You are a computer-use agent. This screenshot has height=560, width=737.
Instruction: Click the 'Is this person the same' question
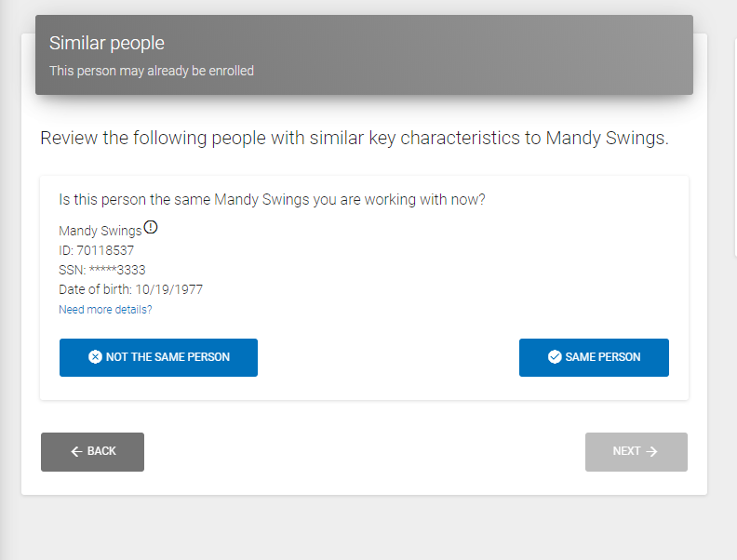coord(272,200)
